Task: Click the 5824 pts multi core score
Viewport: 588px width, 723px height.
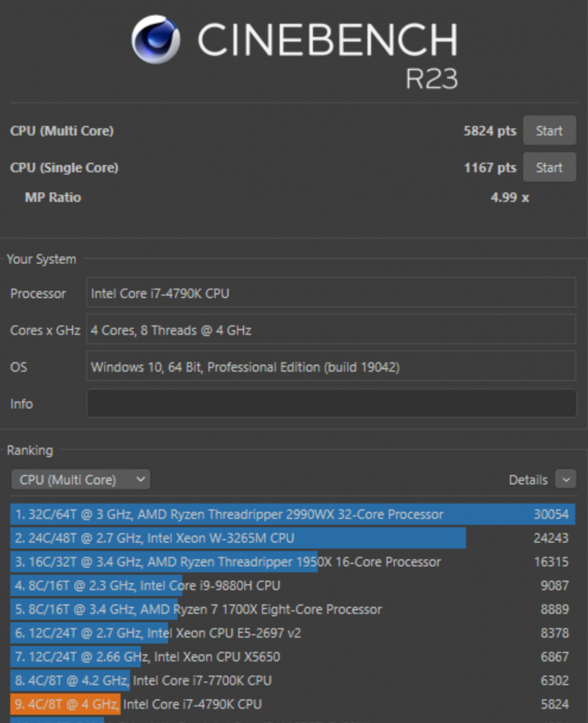Action: (x=490, y=131)
